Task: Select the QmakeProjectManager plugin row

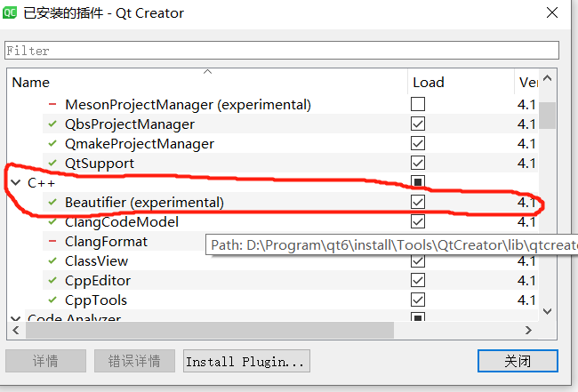Action: pos(139,144)
